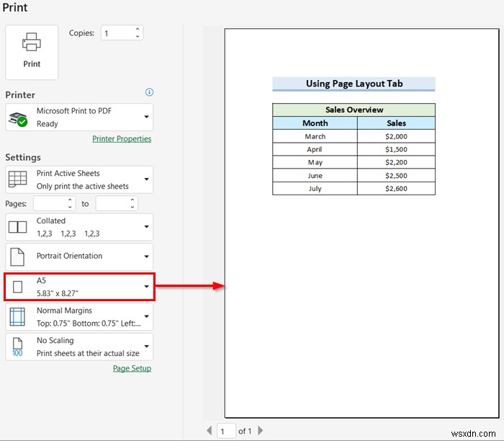Open the Print Active Sheets dropdown
The width and height of the screenshot is (504, 441).
click(x=79, y=179)
